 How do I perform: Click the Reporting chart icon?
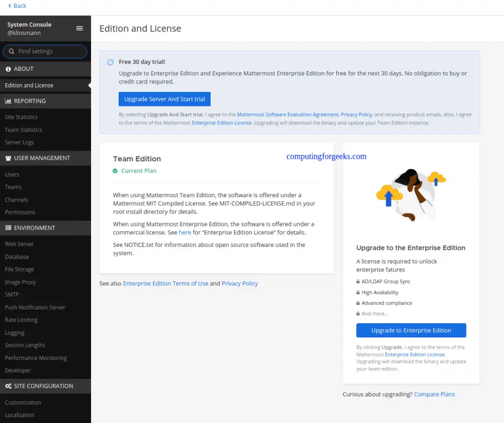click(8, 101)
